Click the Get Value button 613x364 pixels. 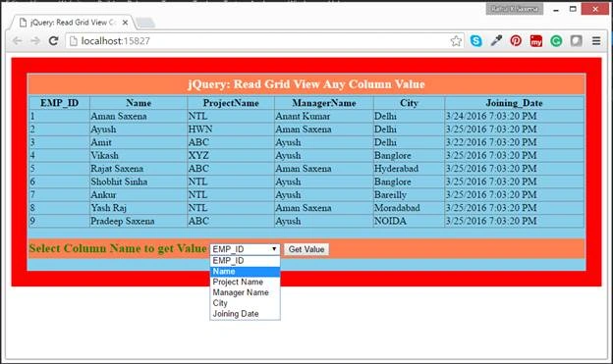coord(306,249)
